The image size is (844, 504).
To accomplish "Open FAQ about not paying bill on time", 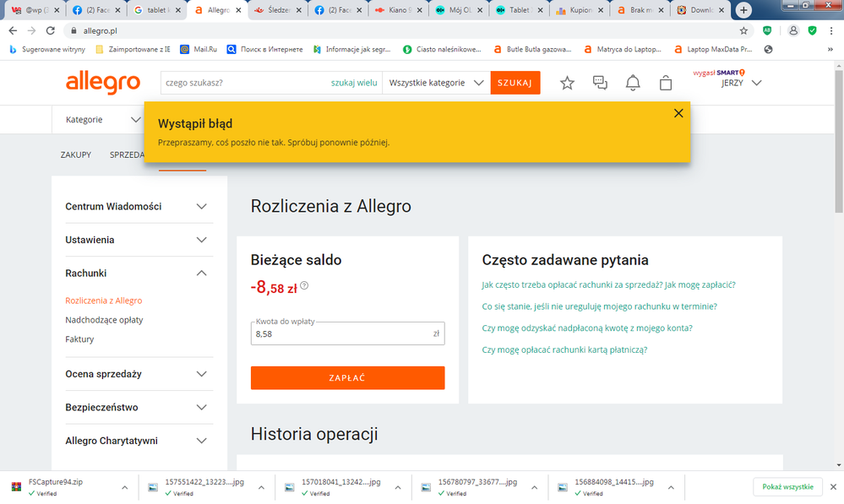I will 599,306.
